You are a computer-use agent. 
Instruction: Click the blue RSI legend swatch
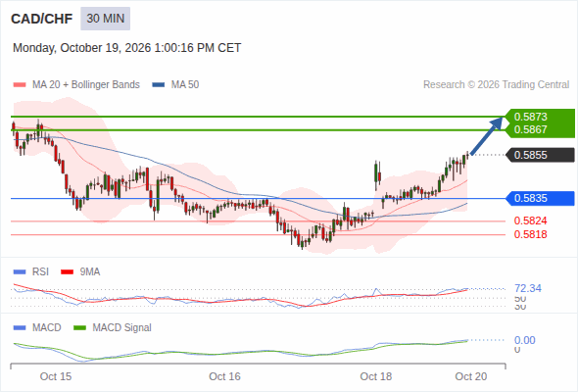click(20, 272)
